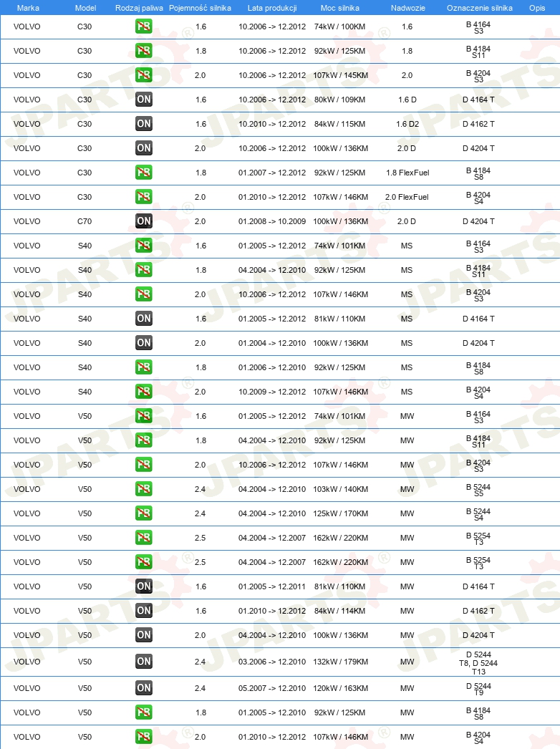Click the petrol icon for S40 74kW / 101KM
The width and height of the screenshot is (560, 749).
click(144, 246)
